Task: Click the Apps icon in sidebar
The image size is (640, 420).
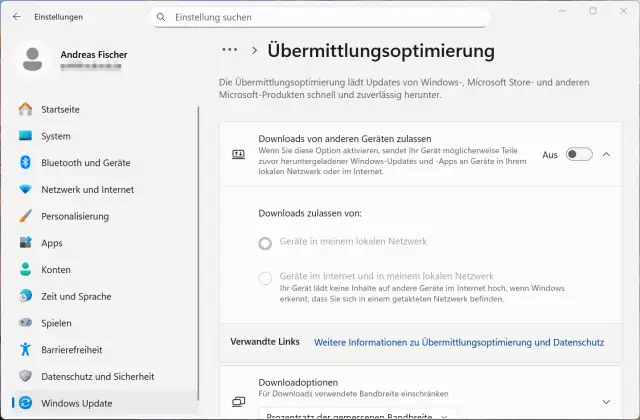Action: click(25, 242)
